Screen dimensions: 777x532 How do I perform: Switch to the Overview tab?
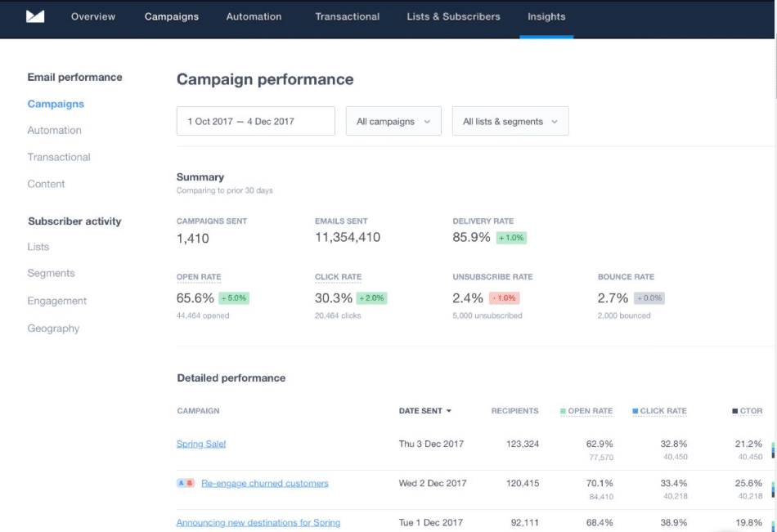93,16
